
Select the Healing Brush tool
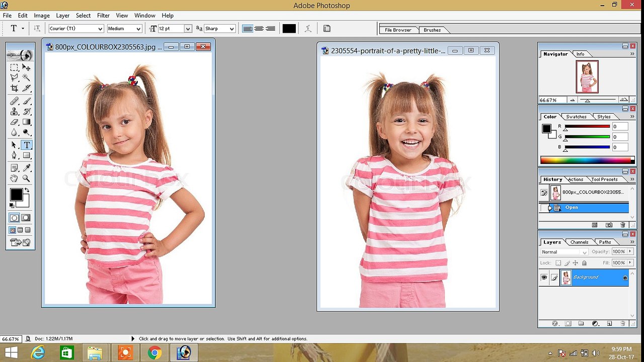(x=14, y=101)
